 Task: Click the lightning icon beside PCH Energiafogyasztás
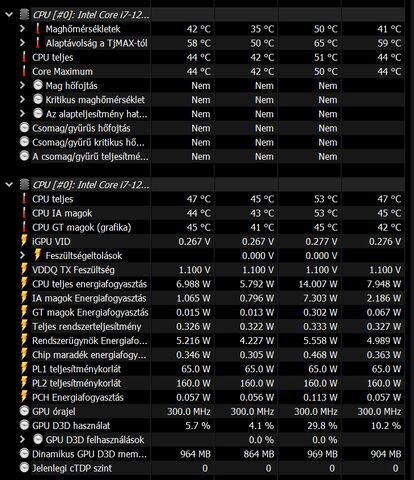point(24,397)
